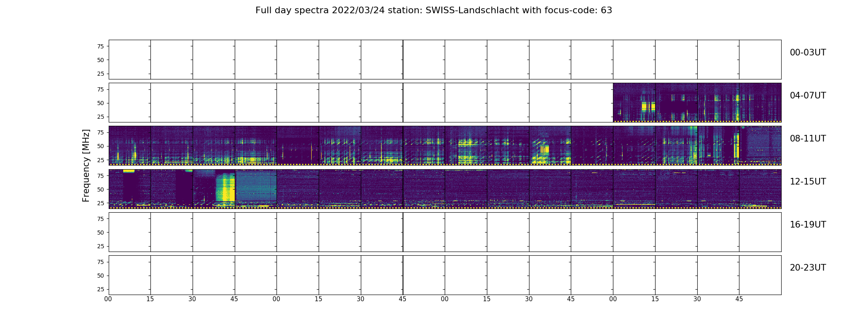Click the 50 tick label of the 04-07UT row
Viewport: 868px width, 331px height.
(100, 103)
